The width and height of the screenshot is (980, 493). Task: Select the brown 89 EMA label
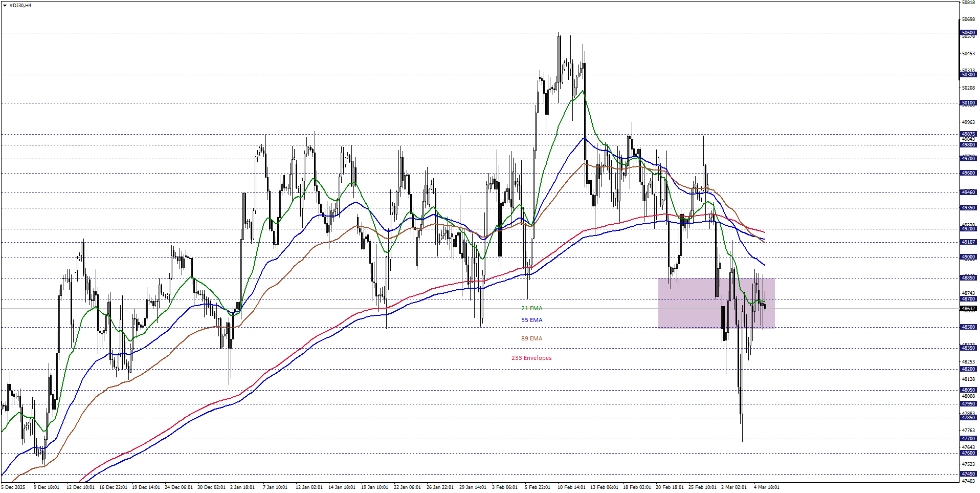[x=531, y=338]
